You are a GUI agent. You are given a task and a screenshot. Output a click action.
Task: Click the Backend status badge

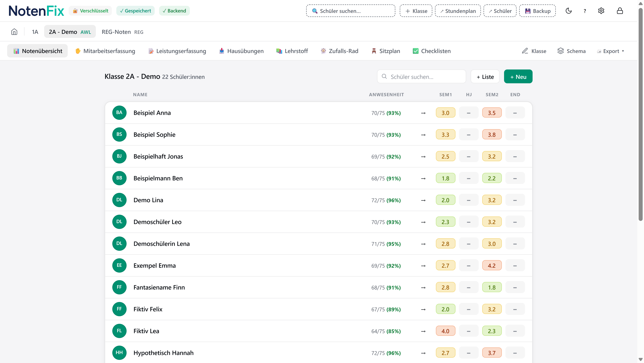click(x=174, y=11)
